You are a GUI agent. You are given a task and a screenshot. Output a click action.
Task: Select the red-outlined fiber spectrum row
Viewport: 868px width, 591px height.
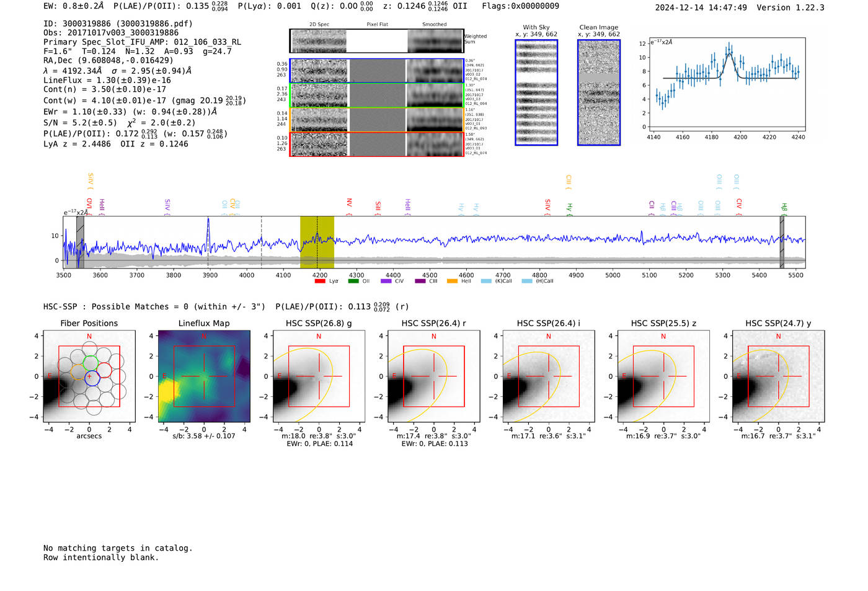pyautogui.click(x=376, y=144)
